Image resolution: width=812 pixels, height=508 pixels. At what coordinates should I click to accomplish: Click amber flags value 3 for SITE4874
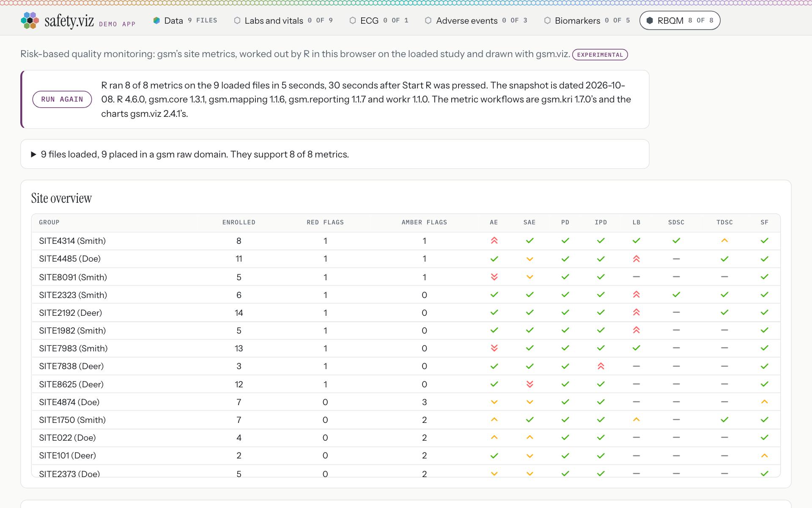tap(424, 402)
